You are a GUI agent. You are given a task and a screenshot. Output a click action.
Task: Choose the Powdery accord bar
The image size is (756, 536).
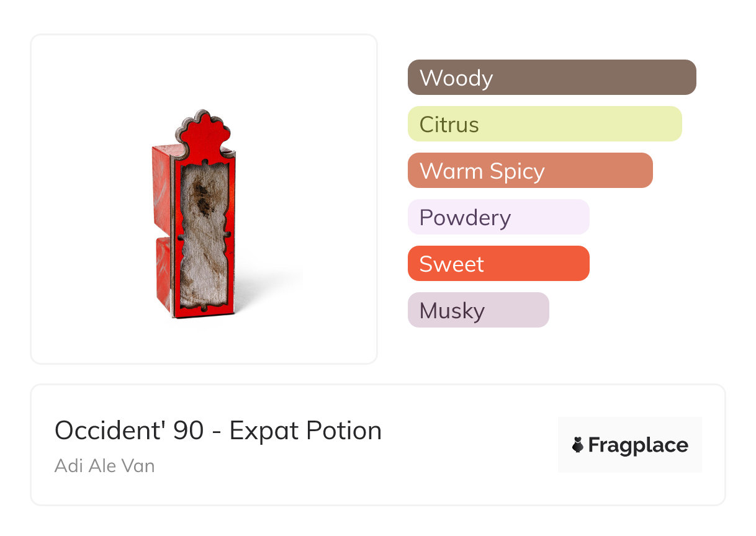point(498,217)
